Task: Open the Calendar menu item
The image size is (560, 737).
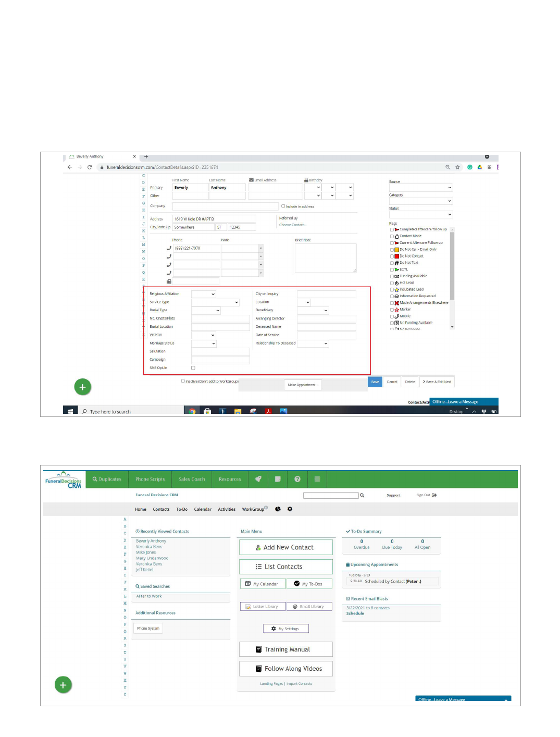Action: point(203,509)
